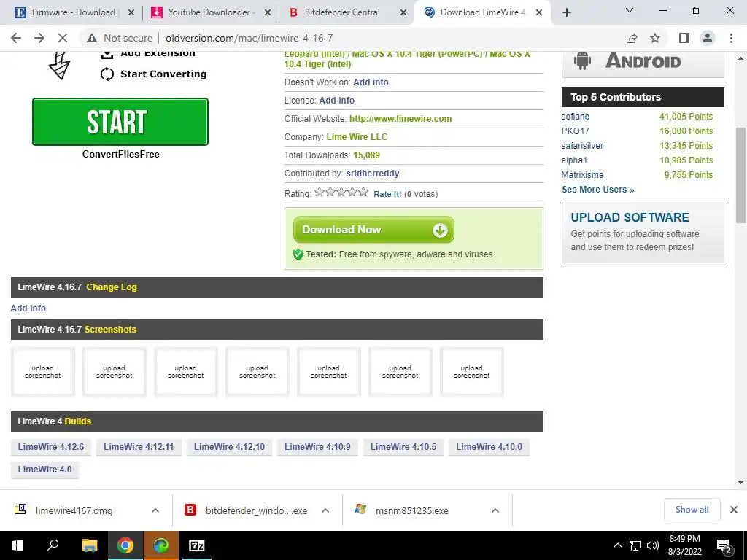Open the LimeWire 4.10.9 build

317,447
